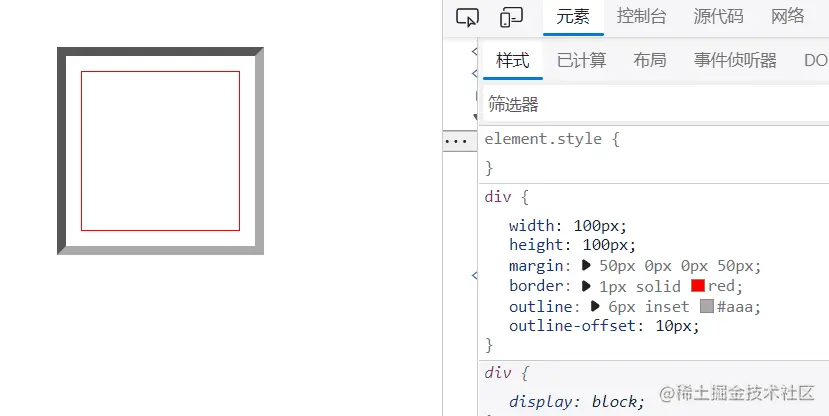The height and width of the screenshot is (416, 829).
Task: Open the 源代码 tab
Action: (x=718, y=17)
